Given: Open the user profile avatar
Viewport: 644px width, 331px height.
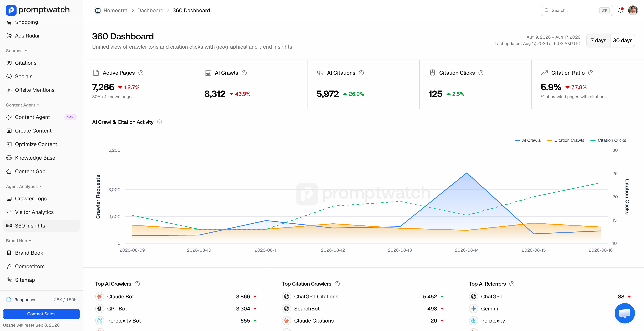Looking at the screenshot, I should pos(633,10).
